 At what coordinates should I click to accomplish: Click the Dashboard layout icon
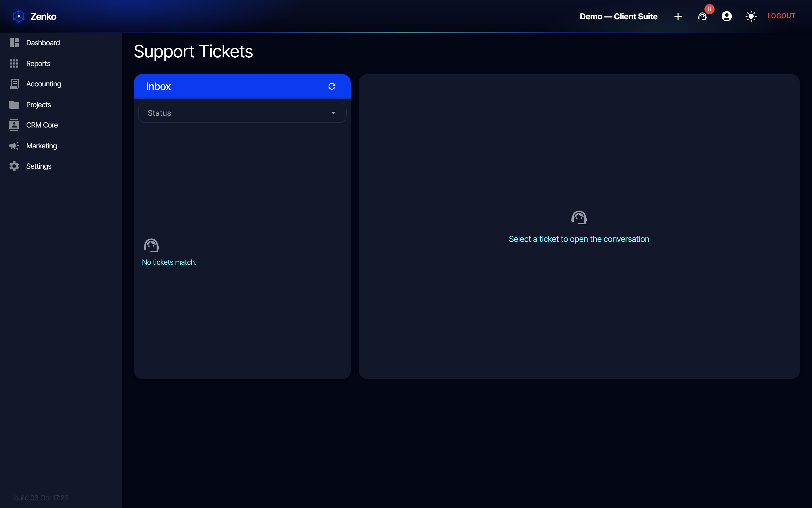[x=14, y=43]
